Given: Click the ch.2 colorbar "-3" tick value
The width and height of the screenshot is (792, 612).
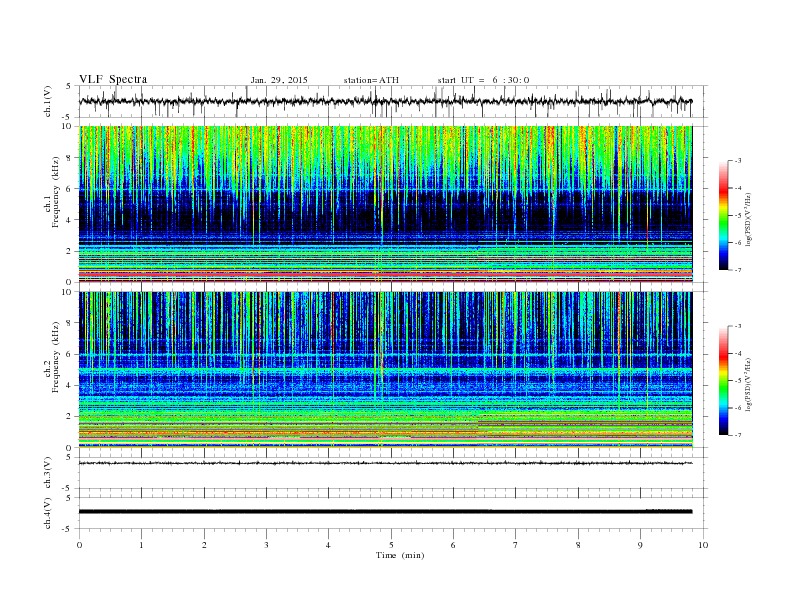Looking at the screenshot, I should (x=737, y=326).
